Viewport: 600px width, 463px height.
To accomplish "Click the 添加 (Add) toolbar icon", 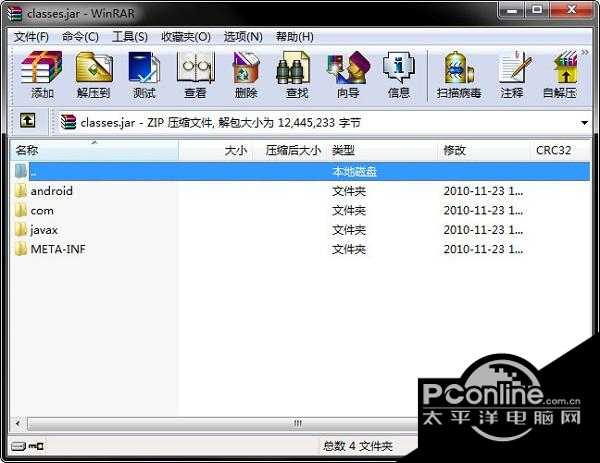I will (41, 68).
